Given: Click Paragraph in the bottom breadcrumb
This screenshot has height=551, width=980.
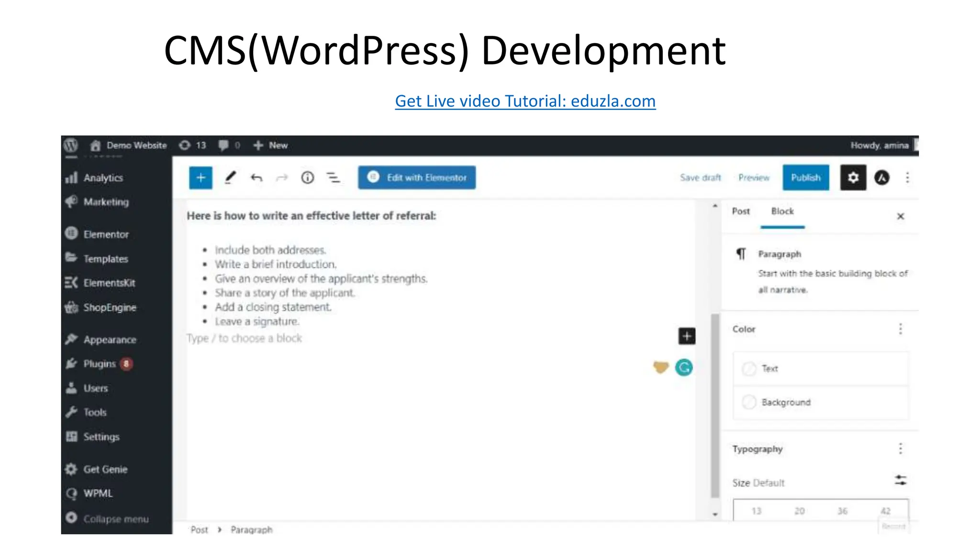Looking at the screenshot, I should coord(251,530).
